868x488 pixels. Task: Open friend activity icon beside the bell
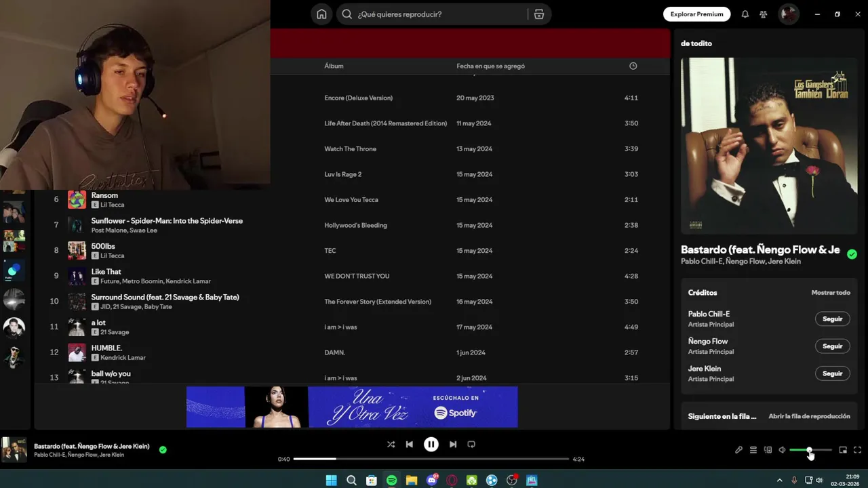pyautogui.click(x=764, y=14)
